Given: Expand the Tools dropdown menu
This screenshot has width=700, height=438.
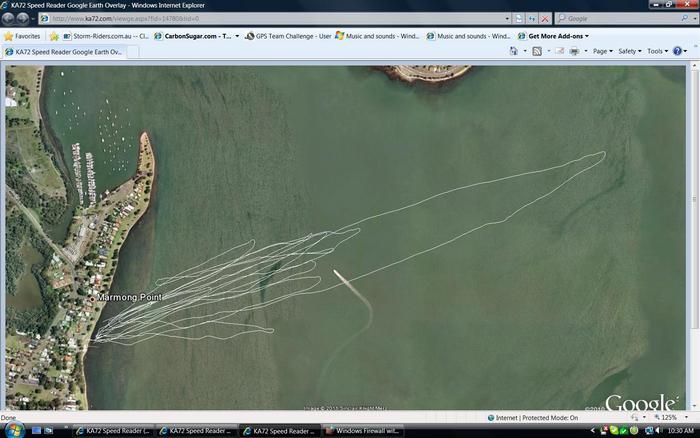Looking at the screenshot, I should pos(657,51).
